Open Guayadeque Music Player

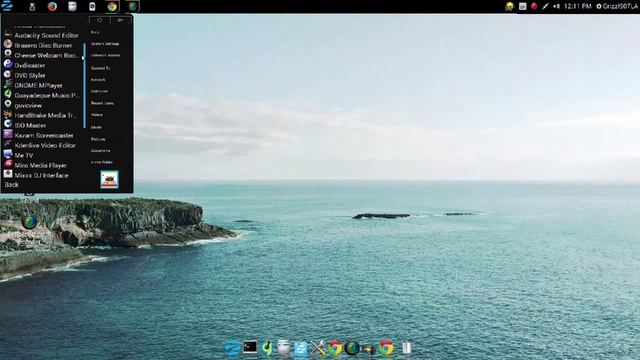[43, 95]
